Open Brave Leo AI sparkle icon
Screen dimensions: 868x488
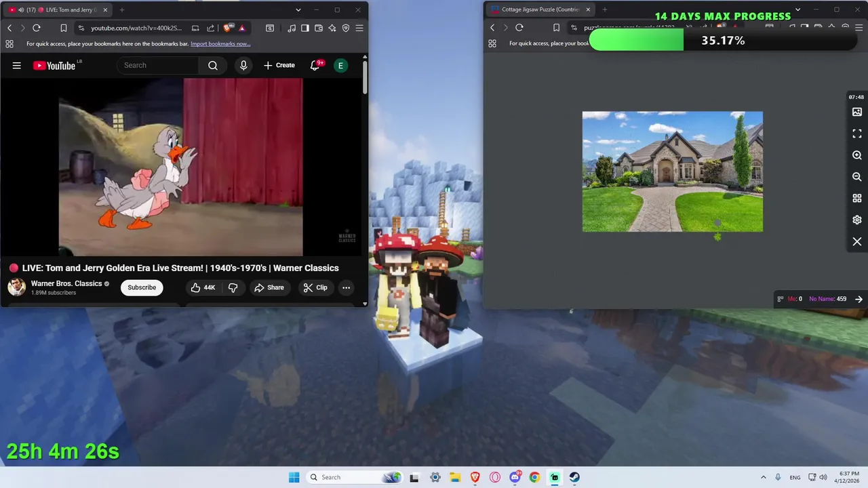(332, 28)
